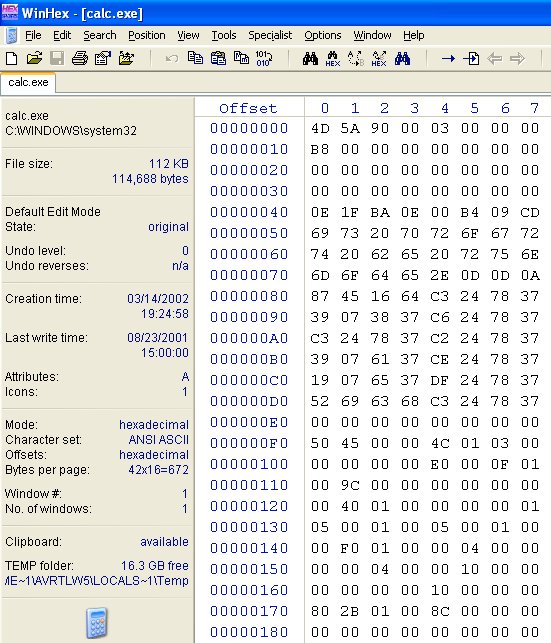551x643 pixels.
Task: Click the Forward gray arrow icon
Action: coord(517,59)
